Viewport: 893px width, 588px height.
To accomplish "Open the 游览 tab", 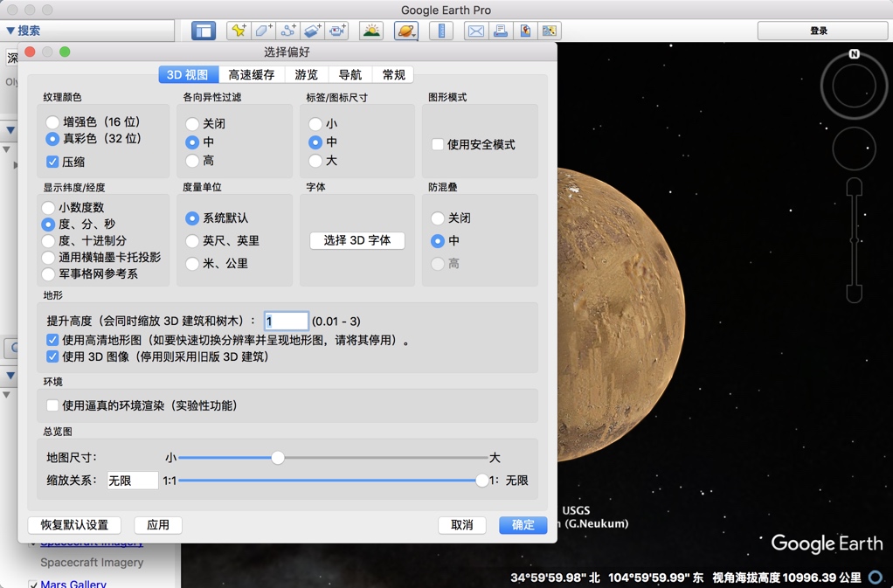I will tap(307, 74).
